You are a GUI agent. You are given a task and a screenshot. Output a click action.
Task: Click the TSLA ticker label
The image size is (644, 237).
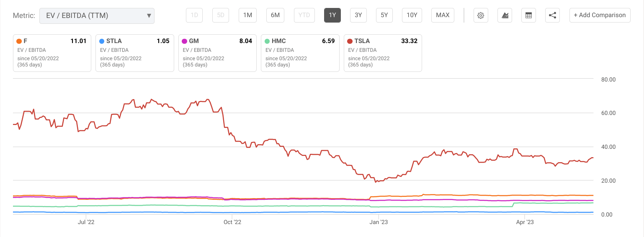(x=362, y=41)
